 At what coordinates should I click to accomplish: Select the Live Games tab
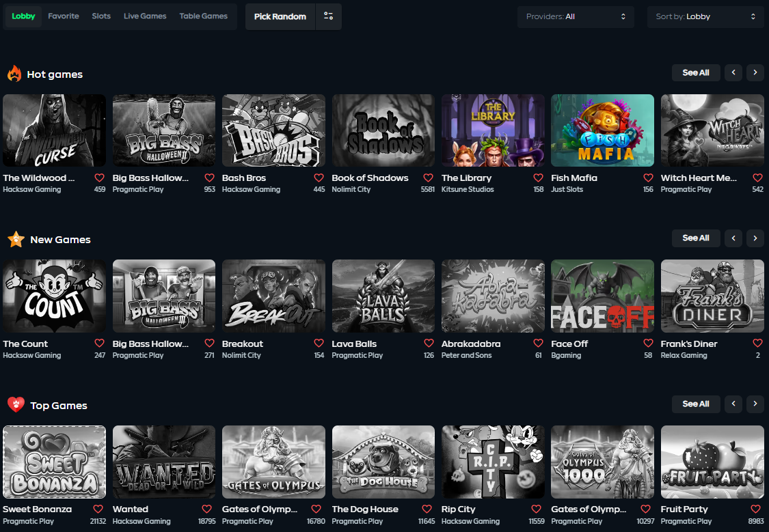[145, 16]
